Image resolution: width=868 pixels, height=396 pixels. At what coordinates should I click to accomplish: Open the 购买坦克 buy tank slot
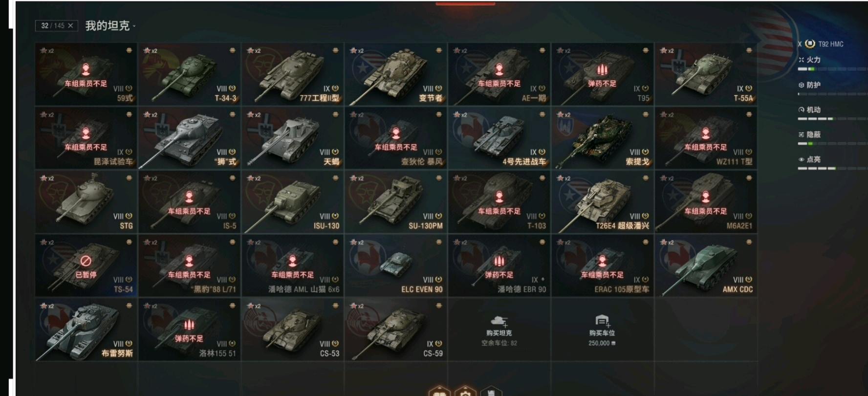(499, 330)
